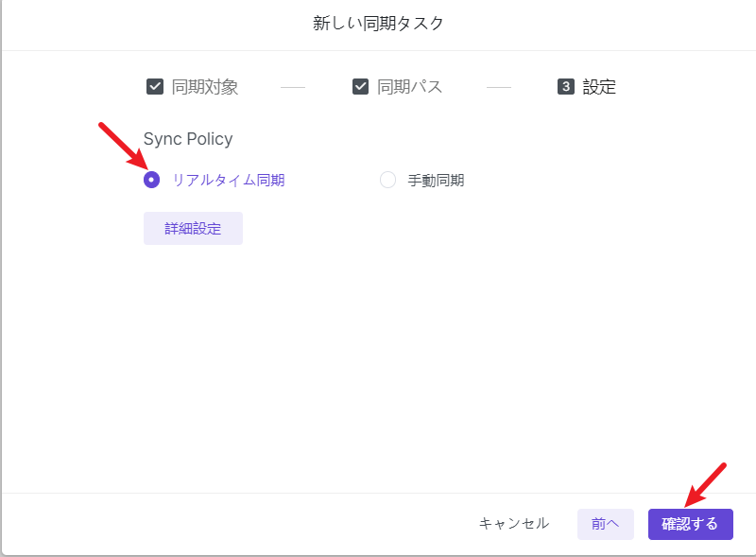Click the 手動同期 label text
The height and width of the screenshot is (557, 756).
click(x=436, y=180)
